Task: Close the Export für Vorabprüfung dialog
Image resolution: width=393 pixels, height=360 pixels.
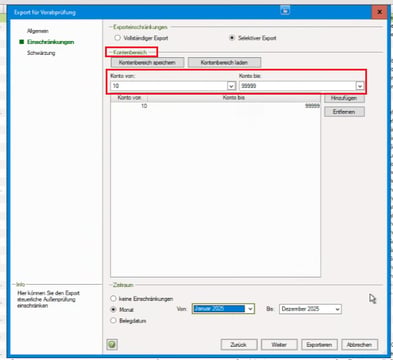Action: coord(379,12)
